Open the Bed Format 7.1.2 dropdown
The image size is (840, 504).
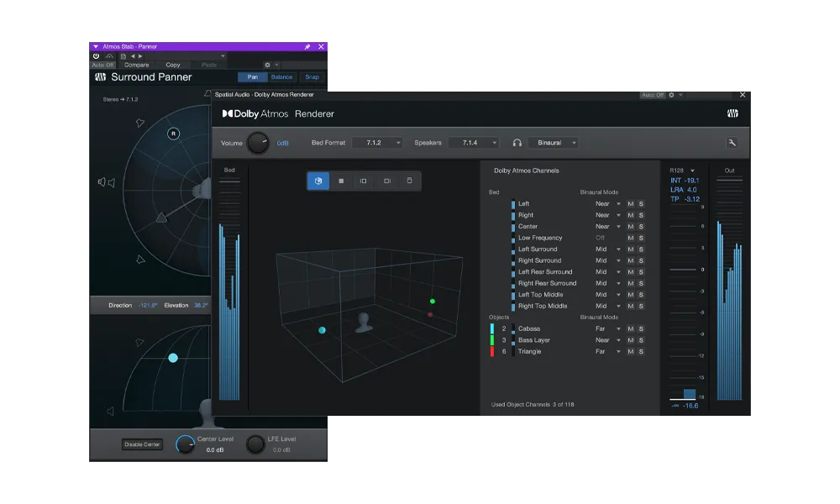[x=377, y=143]
